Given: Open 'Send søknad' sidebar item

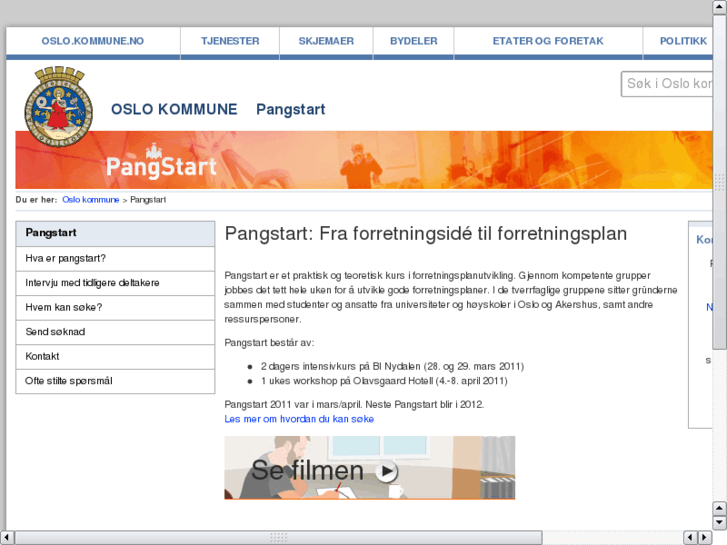Looking at the screenshot, I should 115,332.
